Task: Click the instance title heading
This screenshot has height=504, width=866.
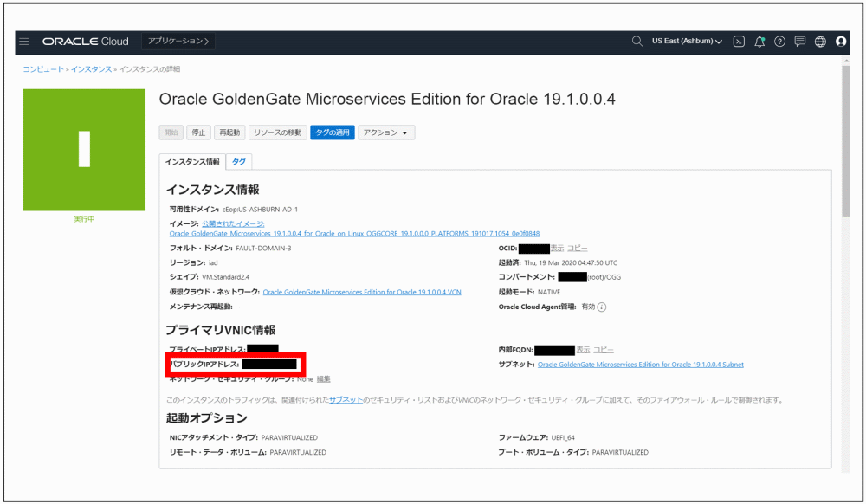Action: tap(387, 100)
